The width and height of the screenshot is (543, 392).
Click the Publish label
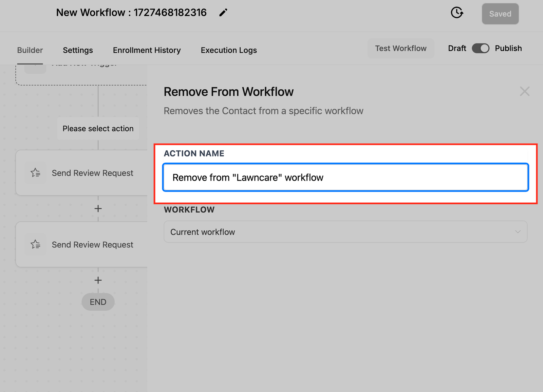(508, 49)
